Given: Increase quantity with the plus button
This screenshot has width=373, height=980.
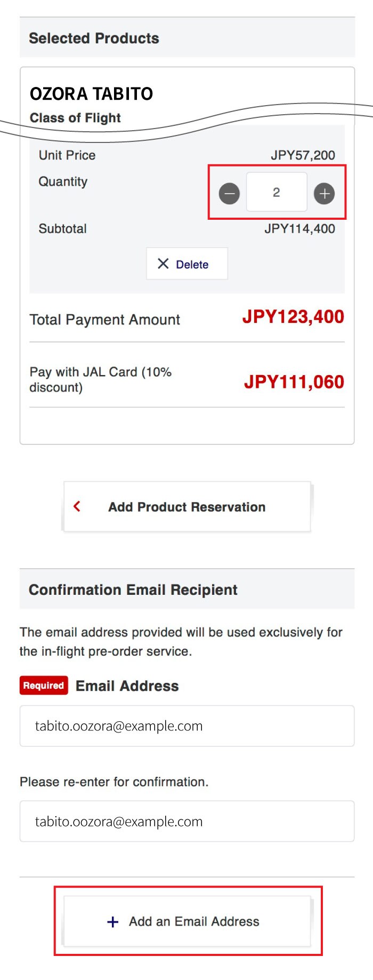Looking at the screenshot, I should pyautogui.click(x=324, y=193).
